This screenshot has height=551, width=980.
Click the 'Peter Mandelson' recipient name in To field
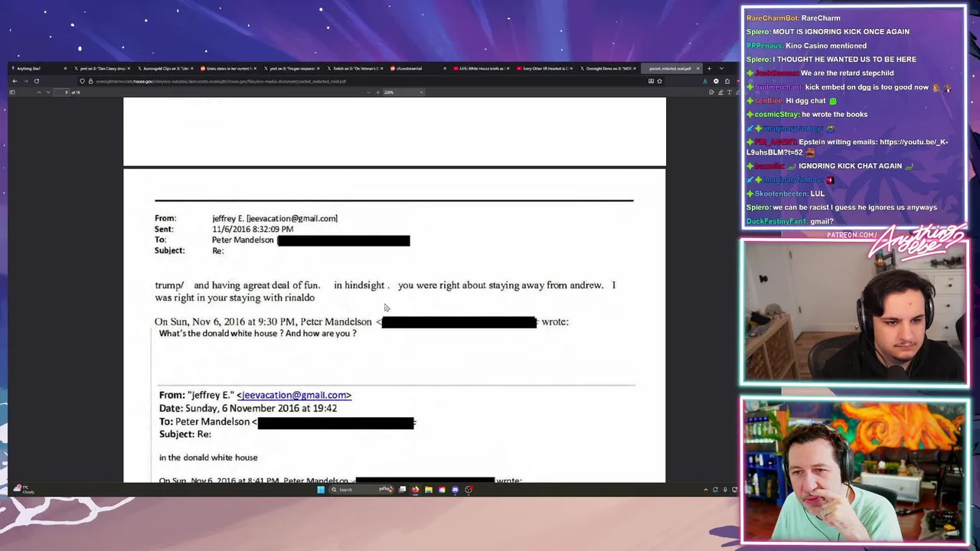point(243,240)
